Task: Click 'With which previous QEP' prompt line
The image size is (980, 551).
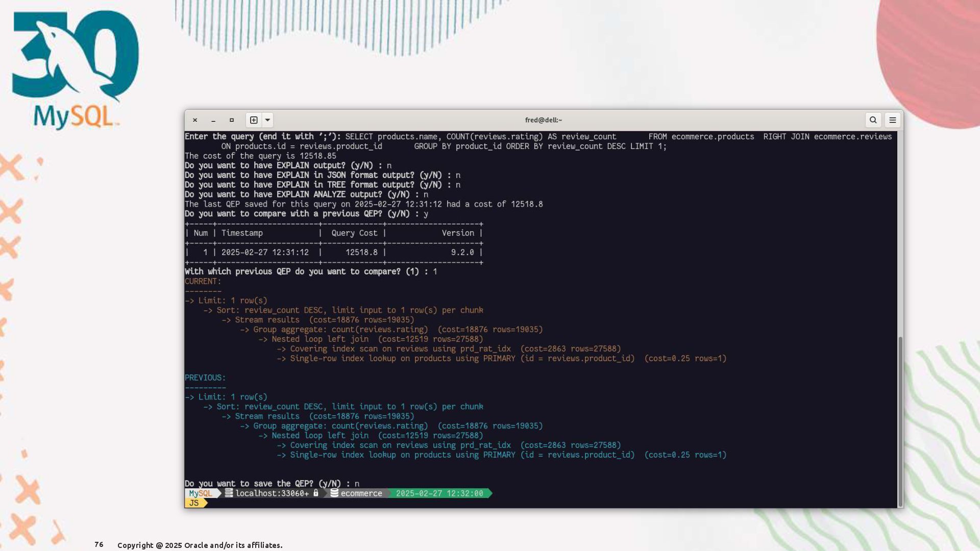Action: [311, 272]
